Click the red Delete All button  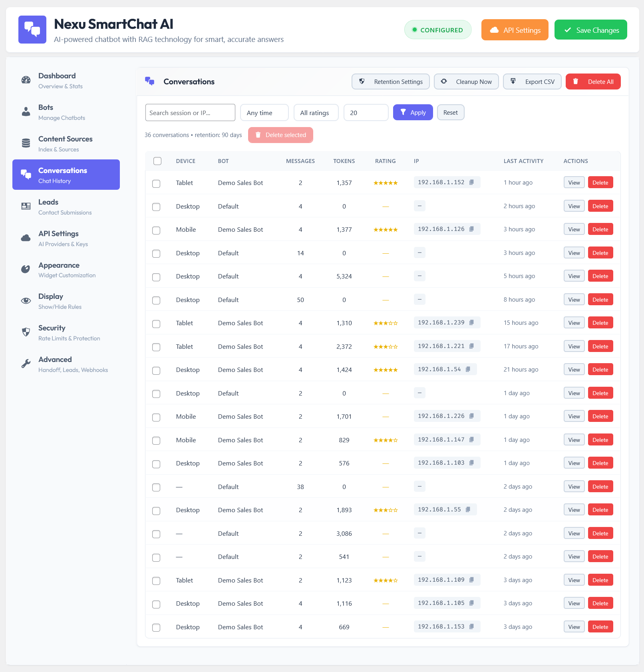click(x=593, y=82)
